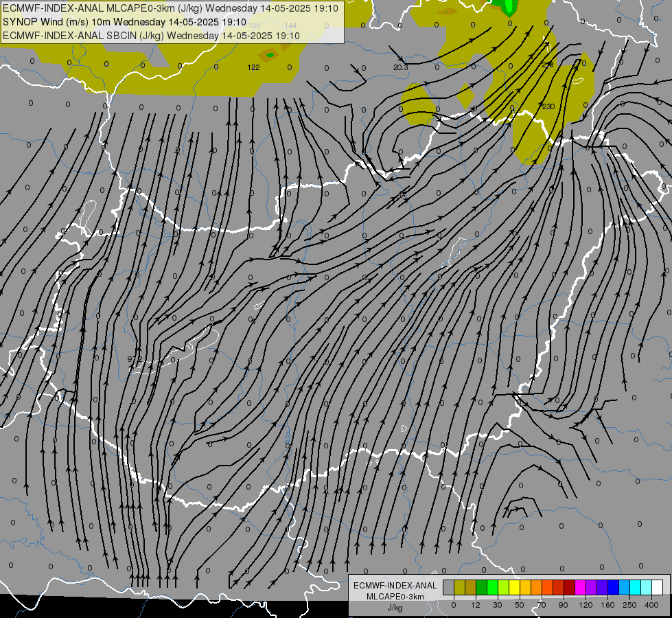Select the amber legend swatch
Viewport: 672px width, 618px height.
point(525,587)
